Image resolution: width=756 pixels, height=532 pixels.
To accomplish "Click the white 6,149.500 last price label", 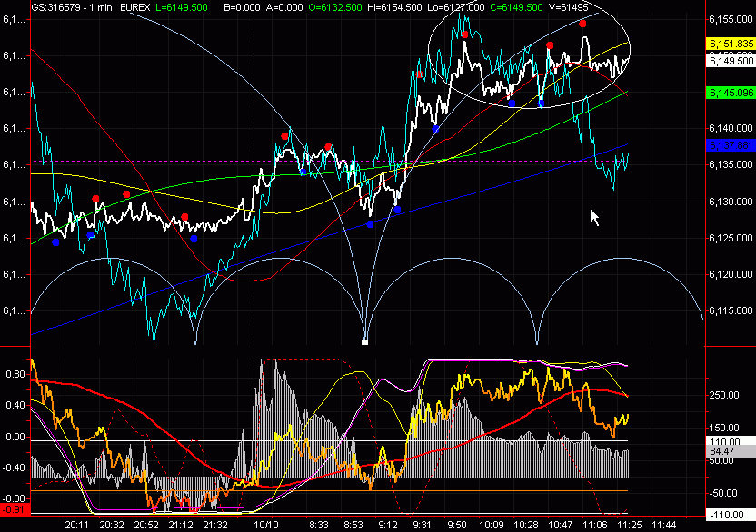I will click(730, 61).
